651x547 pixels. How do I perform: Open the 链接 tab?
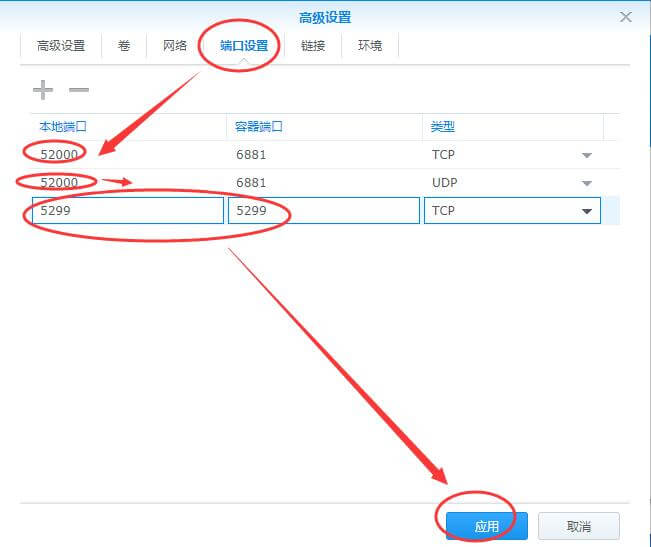coord(313,46)
